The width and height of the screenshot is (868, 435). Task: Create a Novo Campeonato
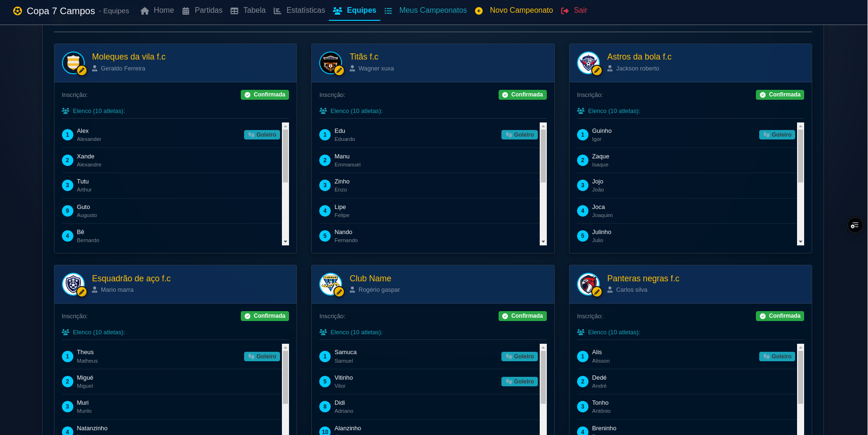514,10
